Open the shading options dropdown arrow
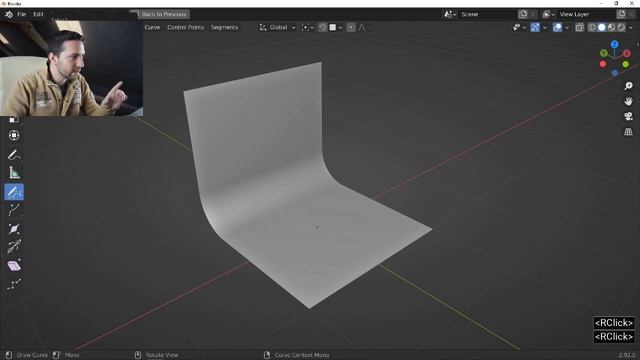The height and width of the screenshot is (360, 640). coord(631,27)
